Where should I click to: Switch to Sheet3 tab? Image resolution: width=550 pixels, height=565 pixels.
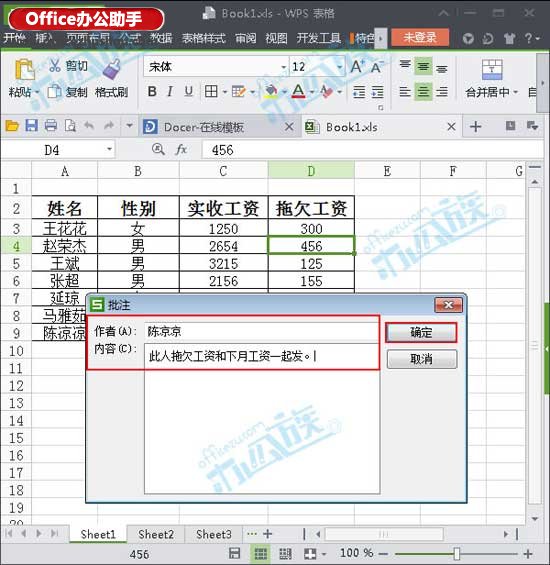coord(214,534)
